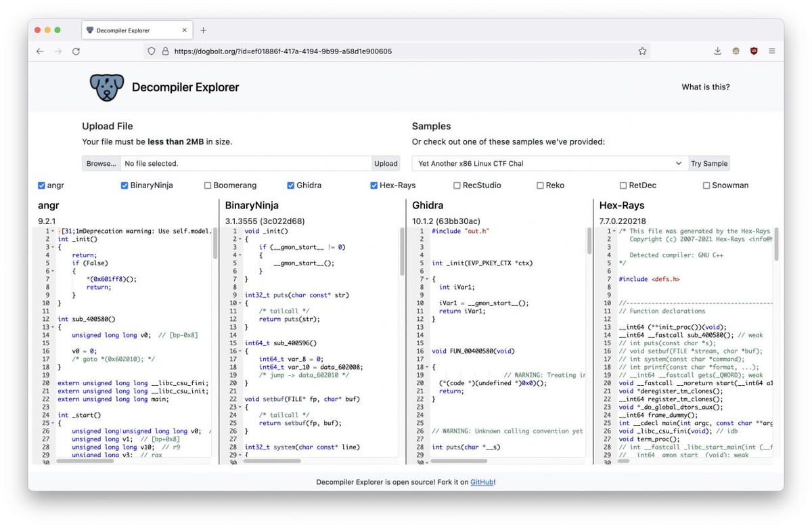Click 'int64_t sub_400596()' in BinaryNinja
Screen dimensions: 812x528
[280, 343]
